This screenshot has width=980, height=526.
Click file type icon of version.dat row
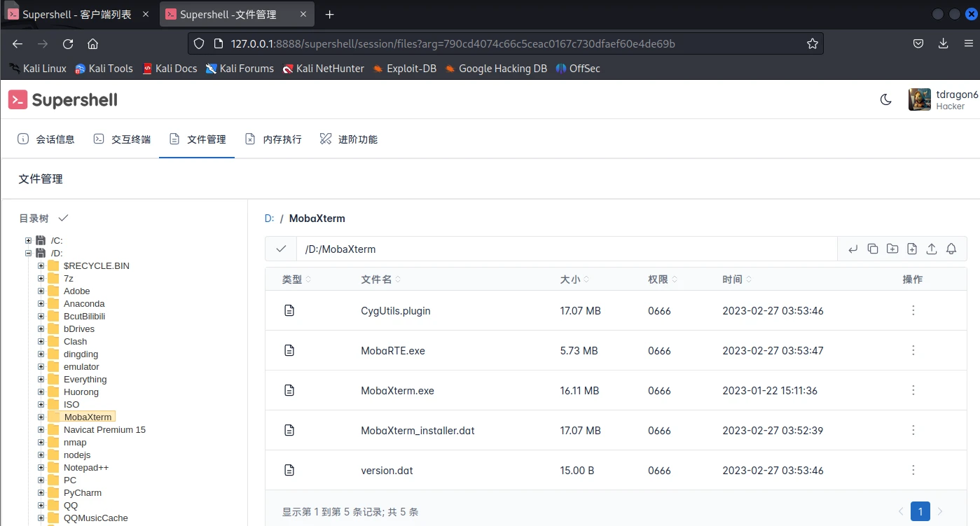[289, 470]
